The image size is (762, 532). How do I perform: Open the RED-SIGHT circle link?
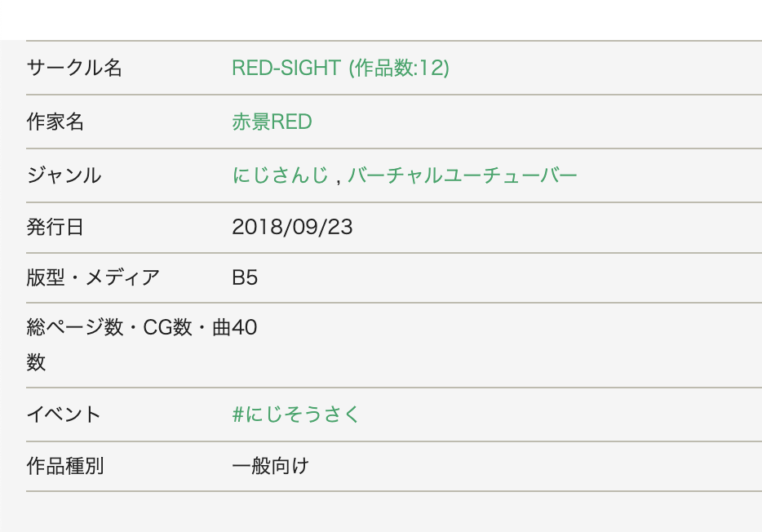click(x=340, y=68)
